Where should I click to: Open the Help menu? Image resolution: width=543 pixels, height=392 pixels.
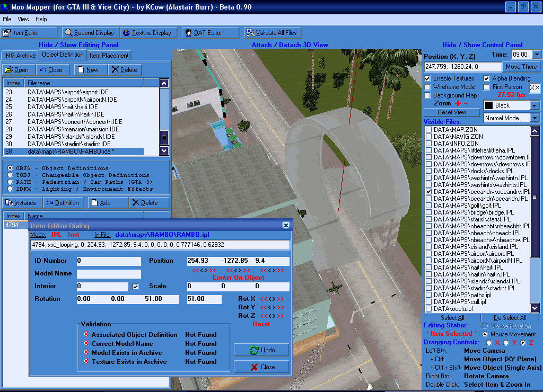[x=41, y=20]
